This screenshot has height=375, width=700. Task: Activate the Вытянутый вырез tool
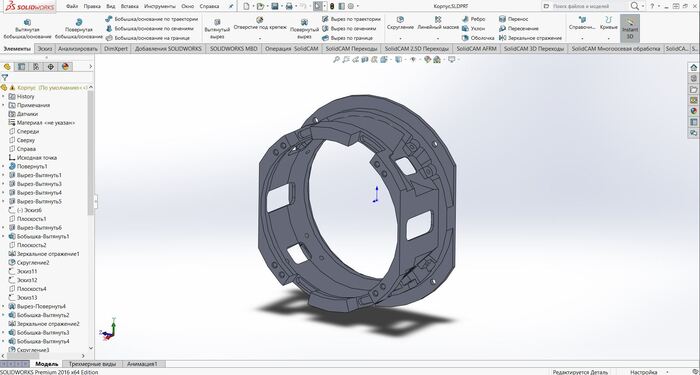(x=217, y=29)
